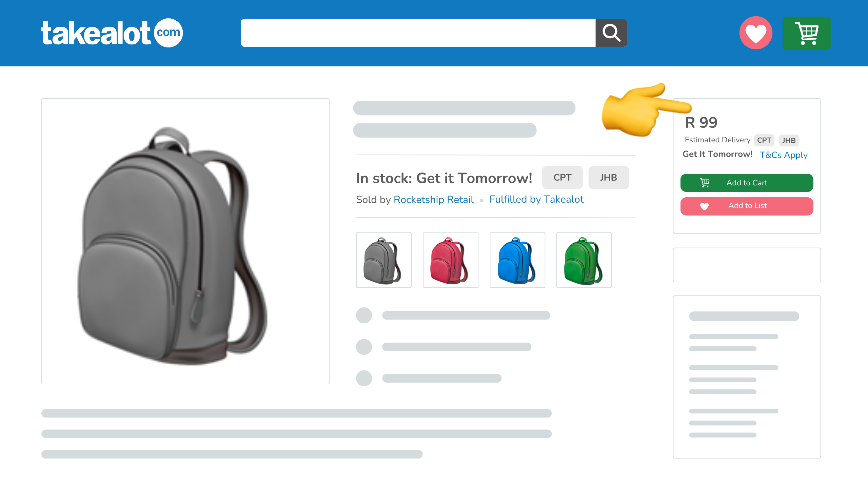This screenshot has width=868, height=488.
Task: Open the wishlist heart icon in header
Action: tap(756, 33)
